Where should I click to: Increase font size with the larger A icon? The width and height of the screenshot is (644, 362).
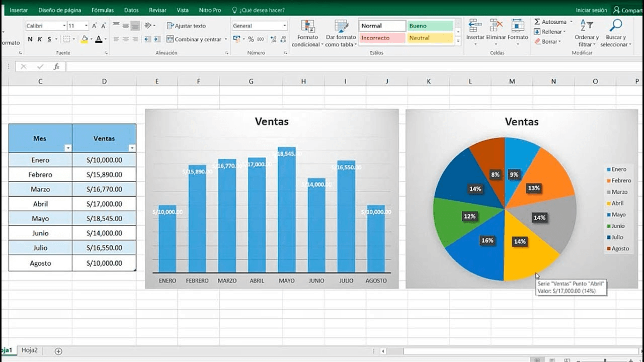click(x=95, y=26)
